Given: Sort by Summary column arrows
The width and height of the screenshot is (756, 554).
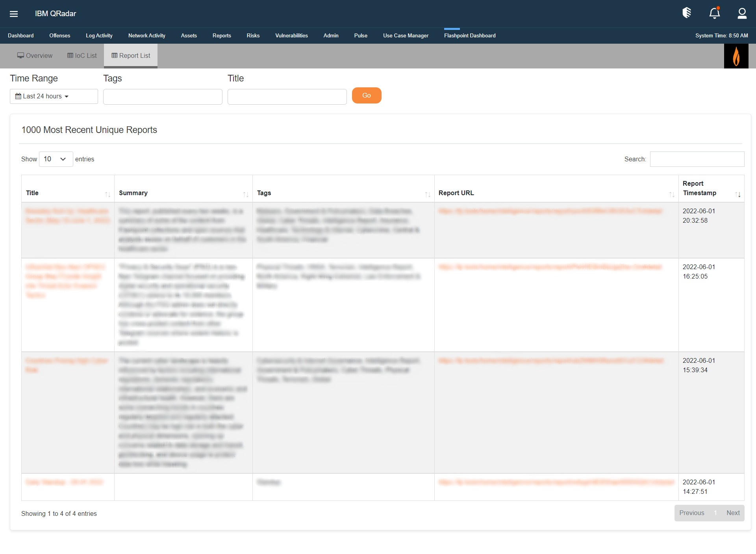Looking at the screenshot, I should point(245,194).
